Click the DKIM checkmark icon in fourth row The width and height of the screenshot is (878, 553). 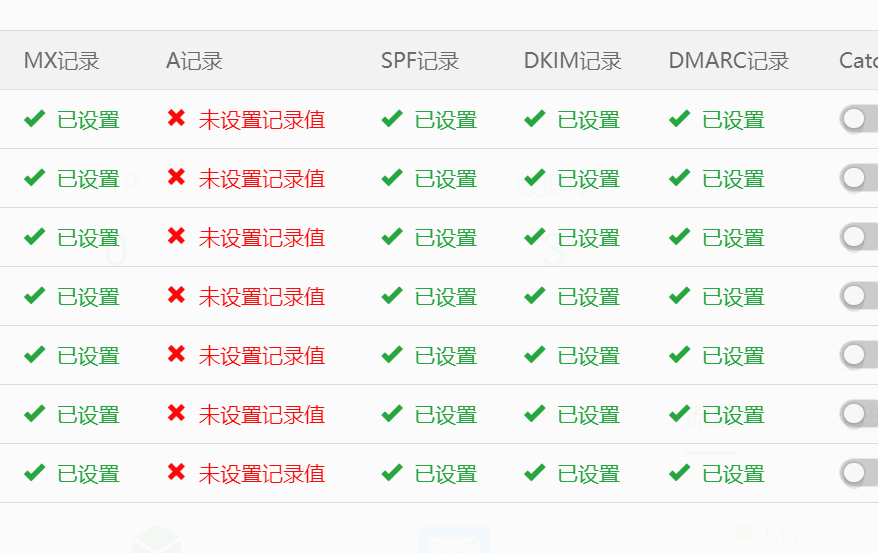coord(535,296)
